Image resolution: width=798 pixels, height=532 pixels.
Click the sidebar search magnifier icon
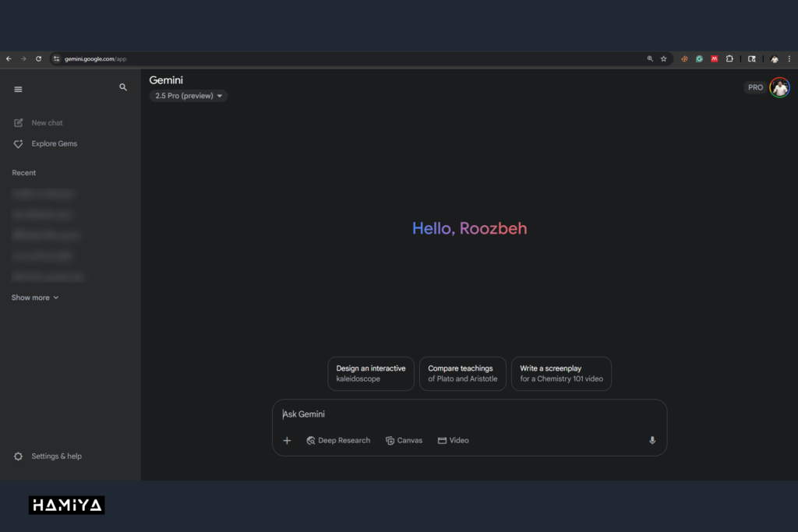[x=123, y=87]
